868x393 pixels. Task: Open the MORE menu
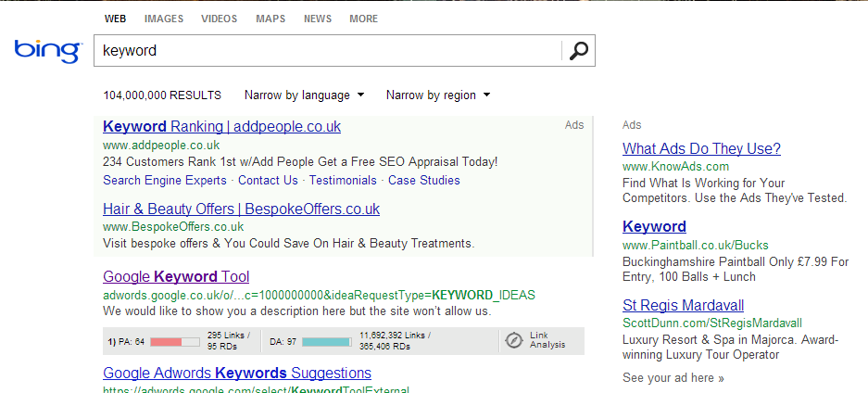(x=364, y=19)
